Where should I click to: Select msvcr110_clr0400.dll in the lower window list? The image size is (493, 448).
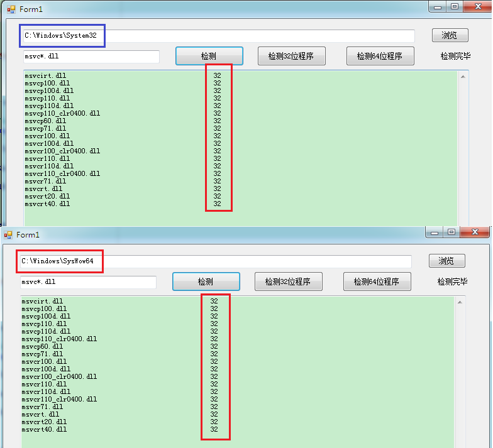[x=59, y=400]
